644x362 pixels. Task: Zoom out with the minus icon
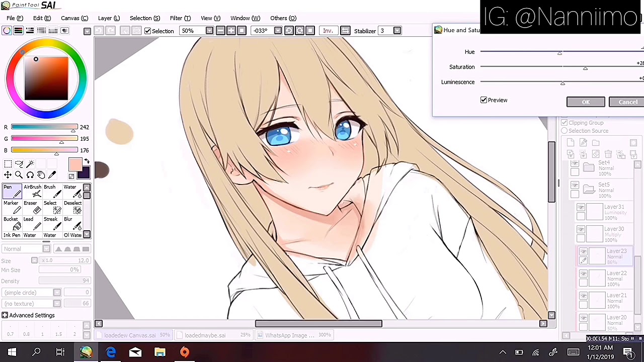(x=220, y=31)
